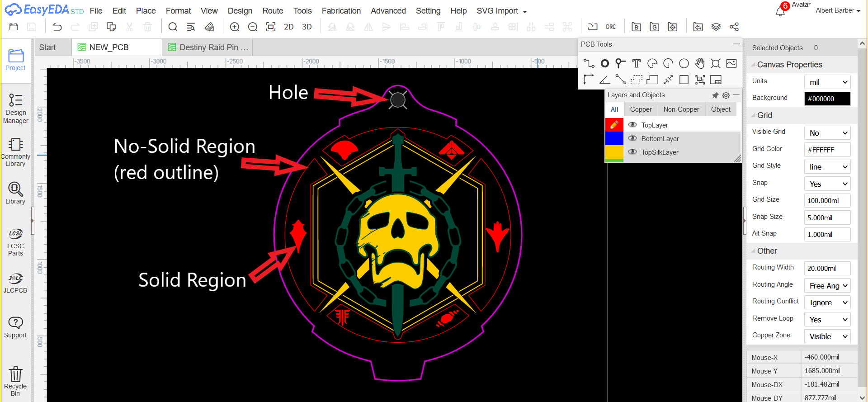Image resolution: width=868 pixels, height=402 pixels.
Task: Open the Snap dropdown
Action: pos(827,184)
